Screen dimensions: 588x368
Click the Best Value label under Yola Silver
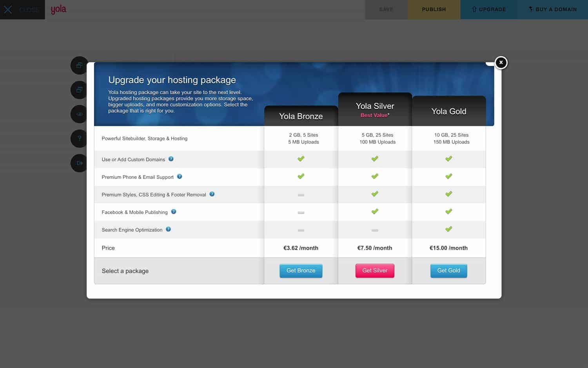375,115
